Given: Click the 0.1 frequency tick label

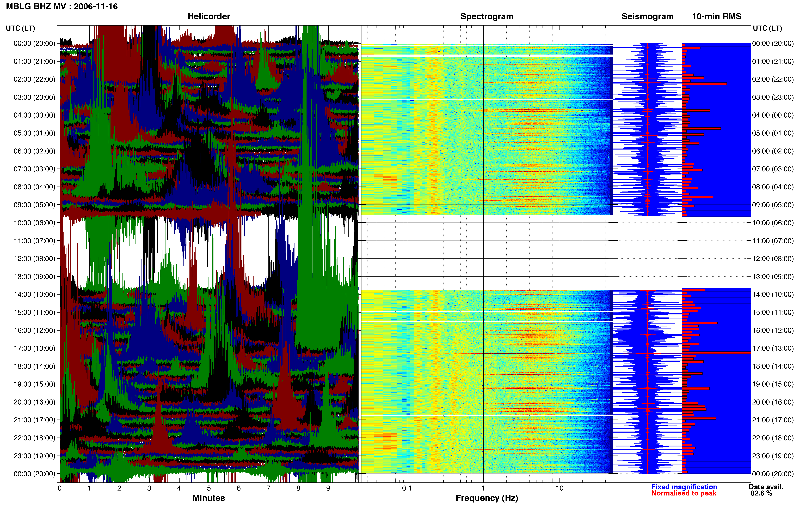Looking at the screenshot, I should click(x=407, y=488).
